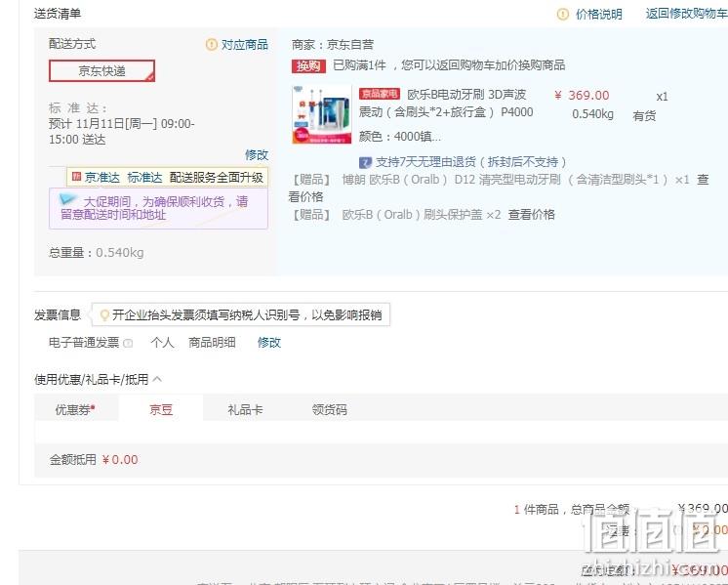
Task: View price of 刷头保护盖 gift
Action: click(532, 215)
